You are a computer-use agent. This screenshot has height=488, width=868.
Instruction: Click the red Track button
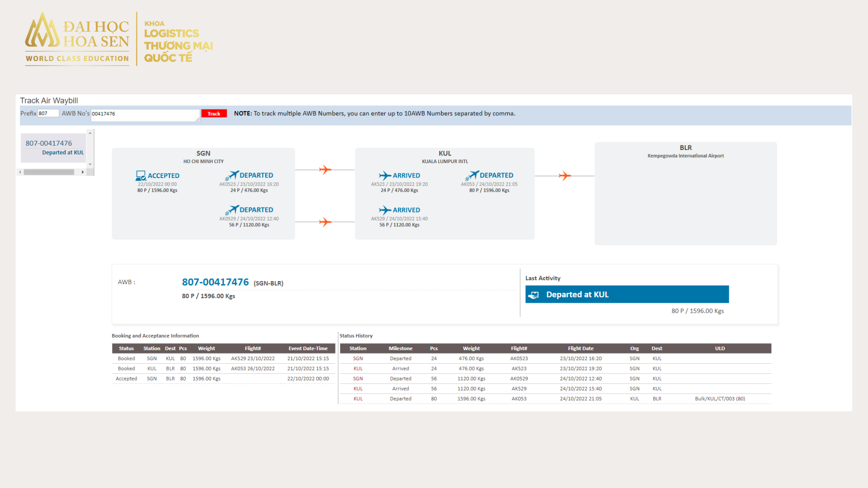click(x=214, y=113)
